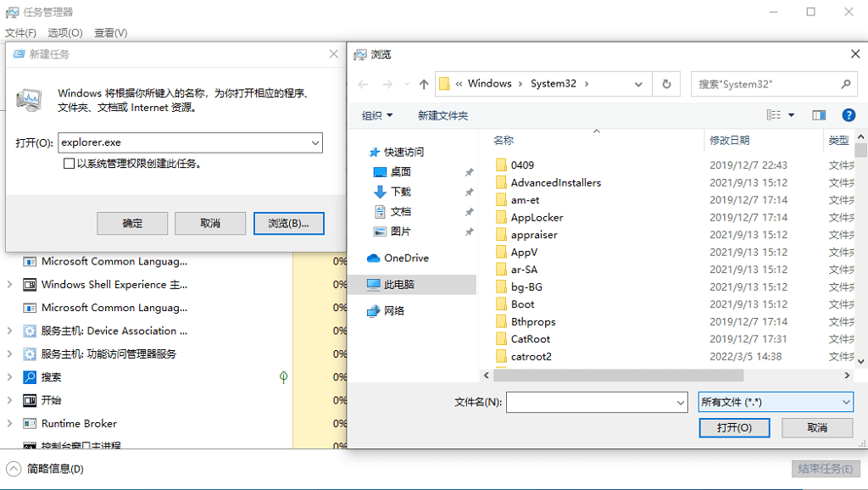Image resolution: width=868 pixels, height=490 pixels.
Task: Refresh the System32 folder listing
Action: pos(666,84)
